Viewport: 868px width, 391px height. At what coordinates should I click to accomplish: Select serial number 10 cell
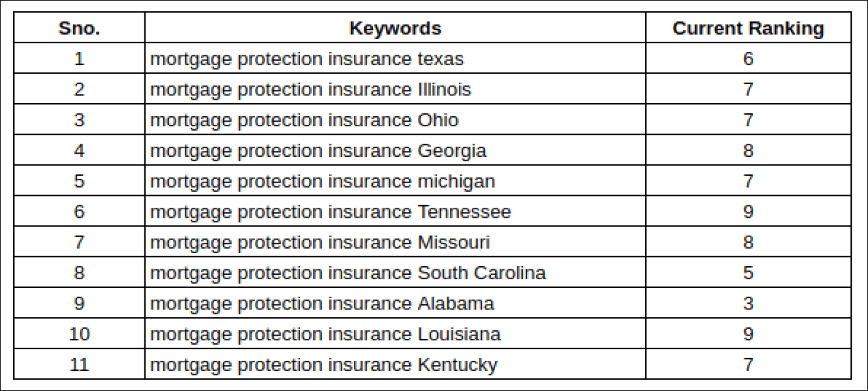coord(79,334)
